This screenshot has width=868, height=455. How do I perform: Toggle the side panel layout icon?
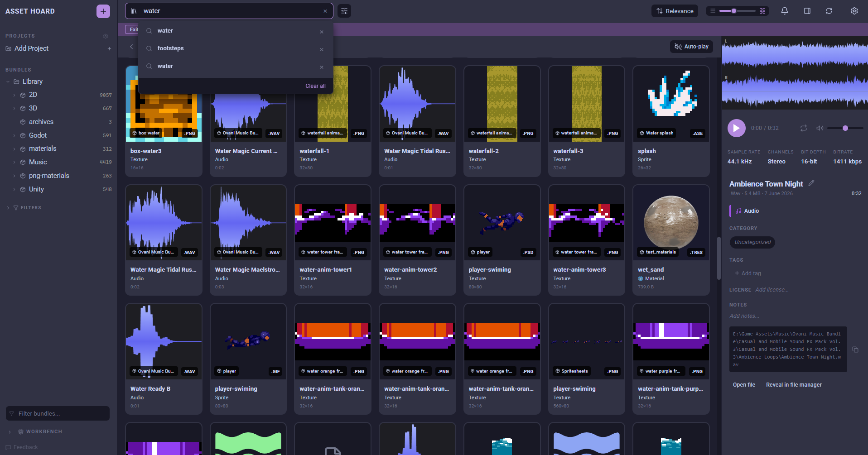pos(807,11)
